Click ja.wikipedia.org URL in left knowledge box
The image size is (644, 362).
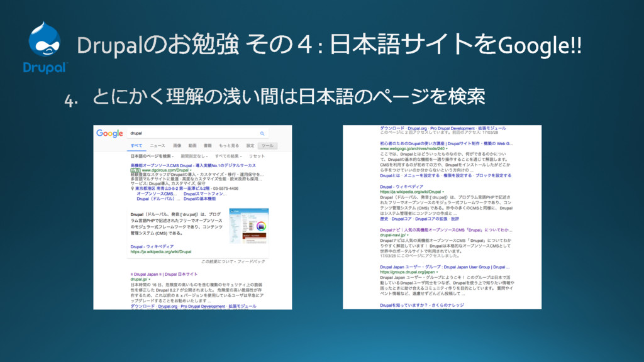coord(160,251)
